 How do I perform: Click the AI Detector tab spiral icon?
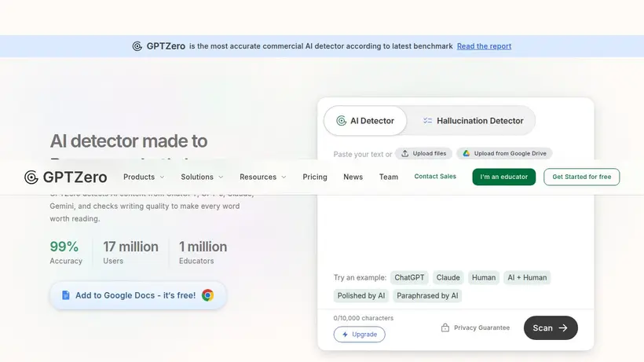342,121
